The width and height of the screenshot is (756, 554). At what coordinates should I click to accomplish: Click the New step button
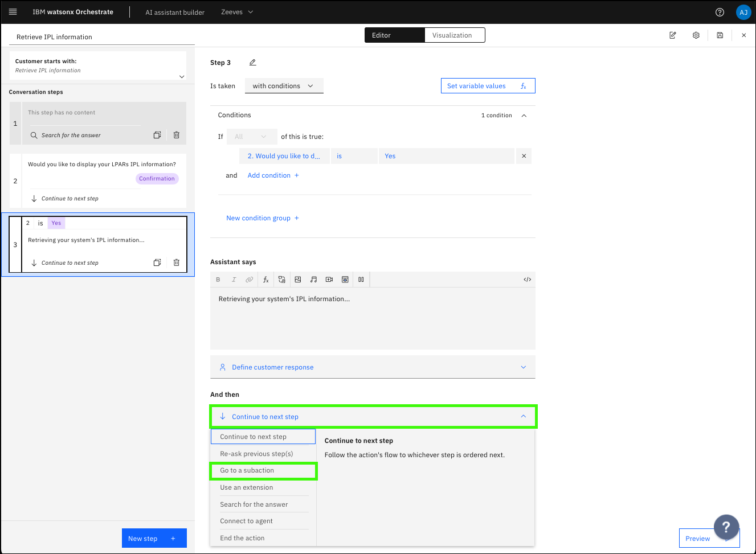click(154, 539)
